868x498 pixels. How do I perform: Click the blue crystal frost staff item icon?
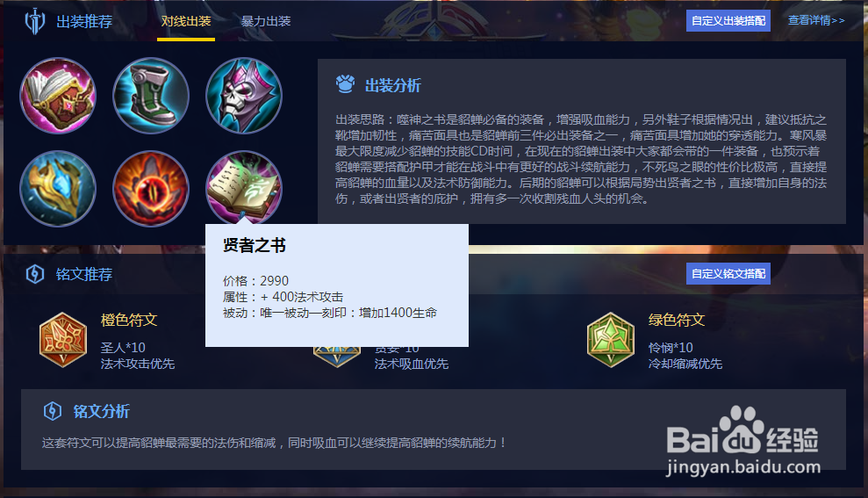58,189
